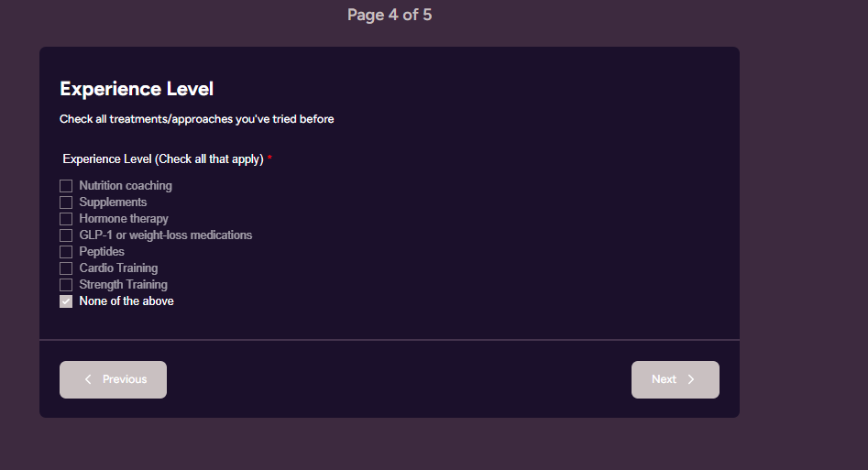Screen dimensions: 868x470
Task: Click the 'None of the above' label text
Action: tap(126, 301)
